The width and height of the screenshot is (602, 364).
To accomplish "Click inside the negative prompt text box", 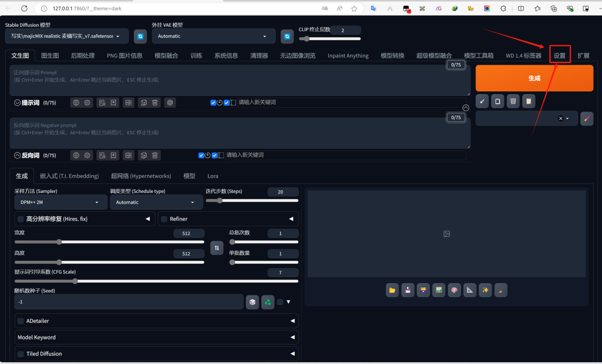I will tap(240, 132).
